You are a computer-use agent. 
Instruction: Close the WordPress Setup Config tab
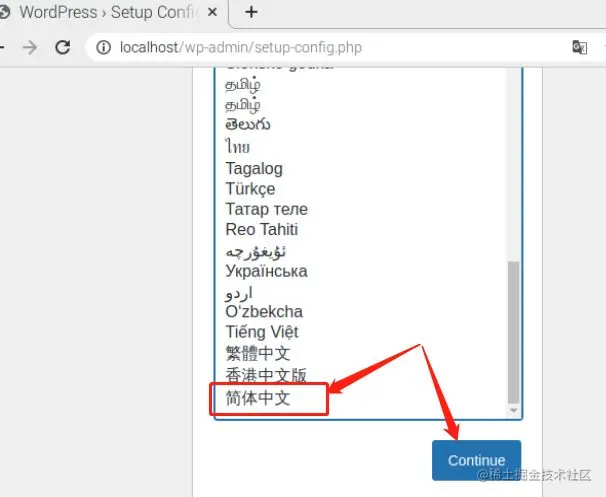pos(212,12)
